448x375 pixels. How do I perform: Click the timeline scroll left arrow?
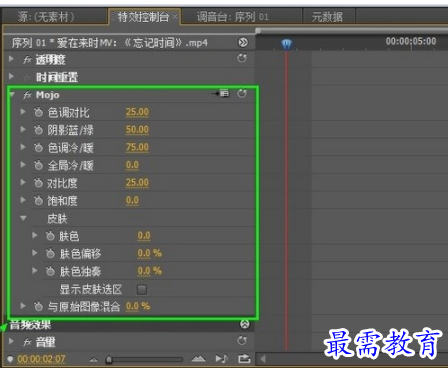click(263, 359)
